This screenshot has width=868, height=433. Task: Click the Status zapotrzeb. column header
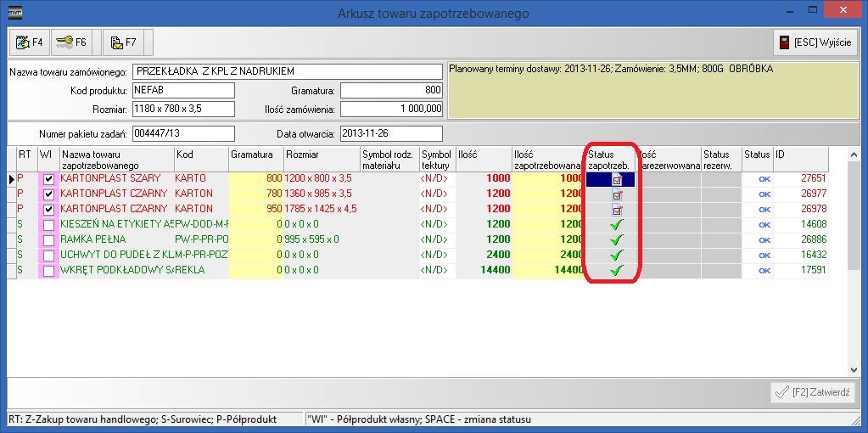[608, 160]
